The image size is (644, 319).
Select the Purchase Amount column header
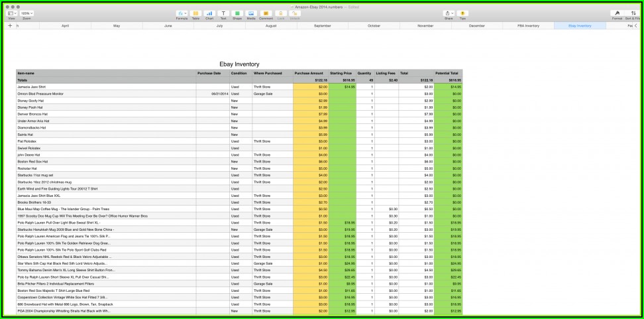tap(309, 73)
